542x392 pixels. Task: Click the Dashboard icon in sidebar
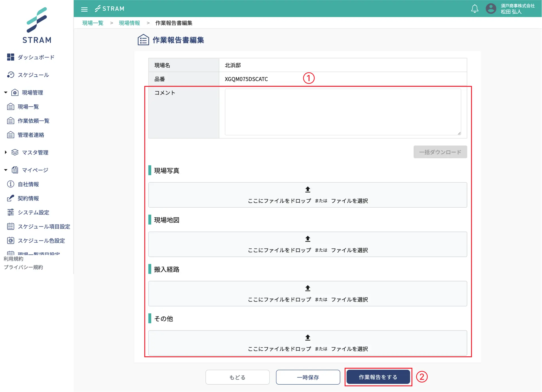click(x=10, y=57)
